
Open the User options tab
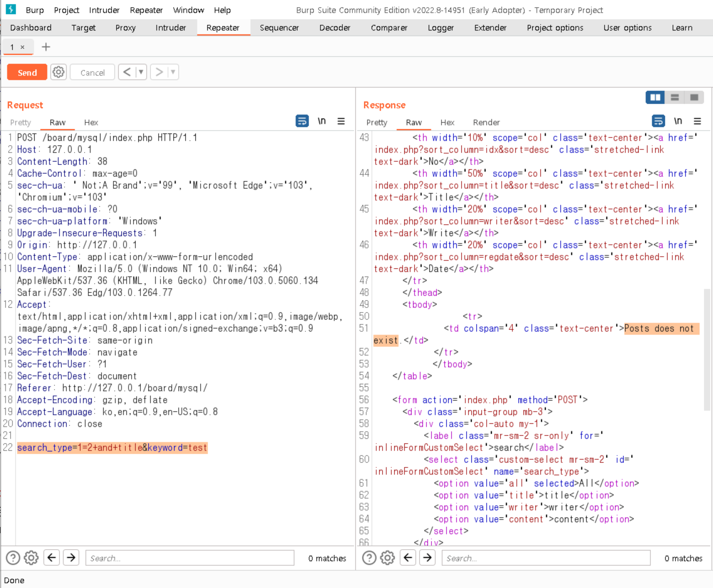627,28
